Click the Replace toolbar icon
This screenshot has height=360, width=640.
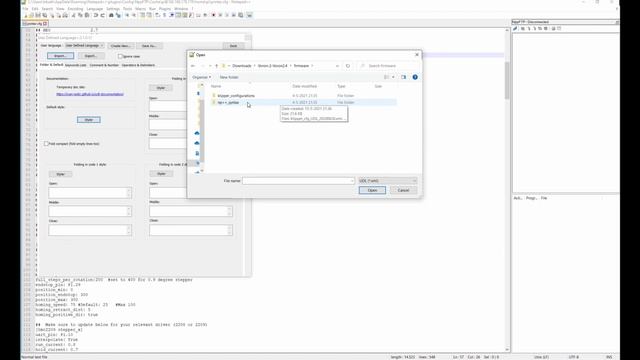click(118, 15)
